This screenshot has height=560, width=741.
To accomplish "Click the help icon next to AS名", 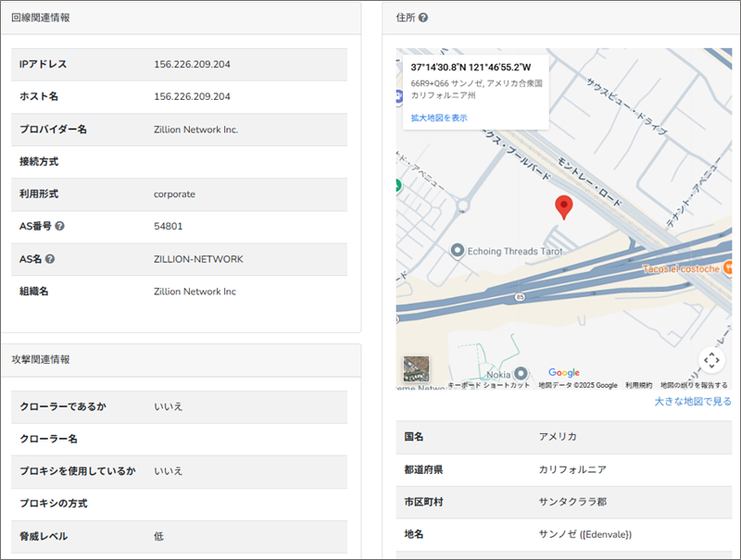I will (x=50, y=259).
